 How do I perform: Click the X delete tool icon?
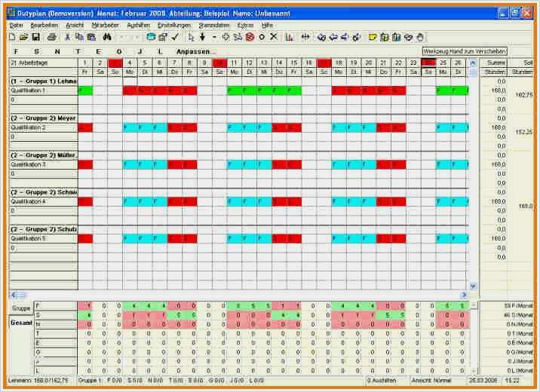click(x=274, y=37)
